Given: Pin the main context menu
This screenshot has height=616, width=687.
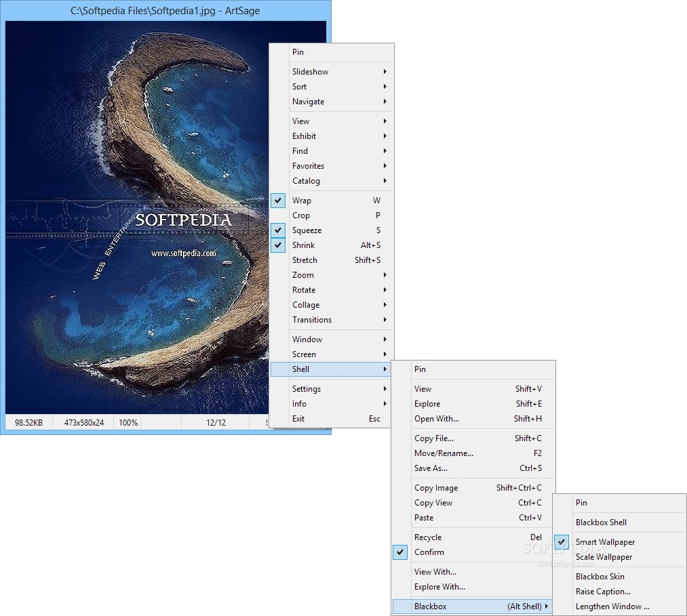Looking at the screenshot, I should pyautogui.click(x=331, y=52).
